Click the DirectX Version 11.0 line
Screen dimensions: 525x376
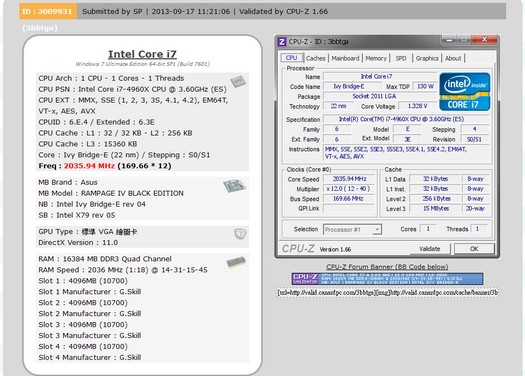78,242
